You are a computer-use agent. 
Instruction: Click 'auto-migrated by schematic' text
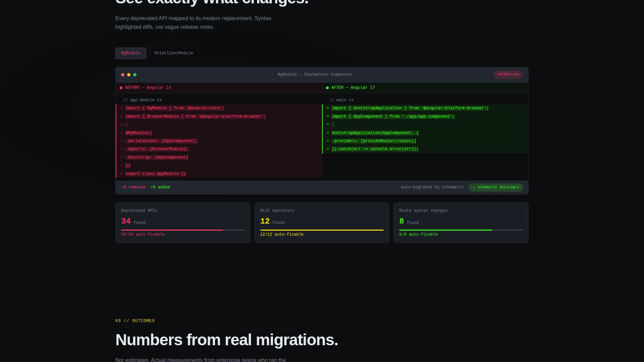pos(432,187)
